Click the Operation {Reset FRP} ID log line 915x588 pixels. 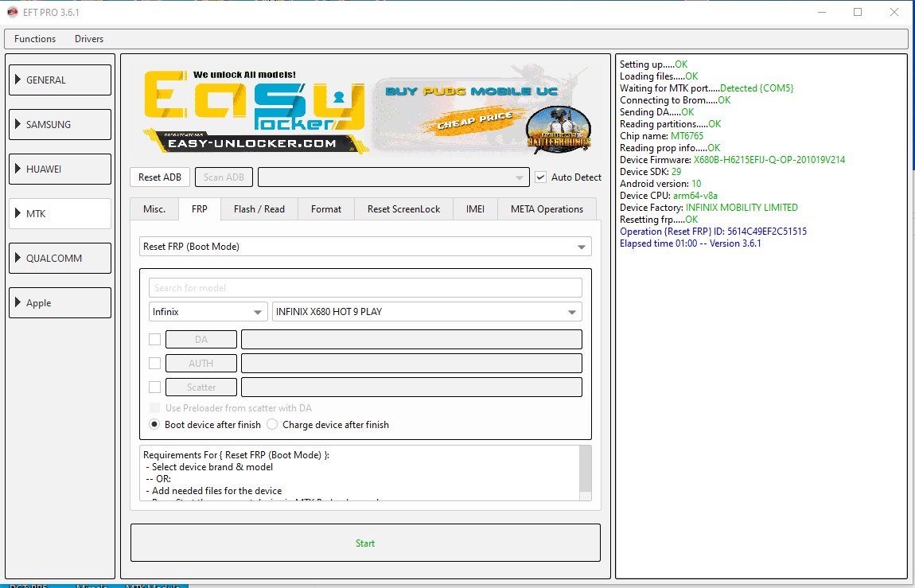(x=713, y=232)
